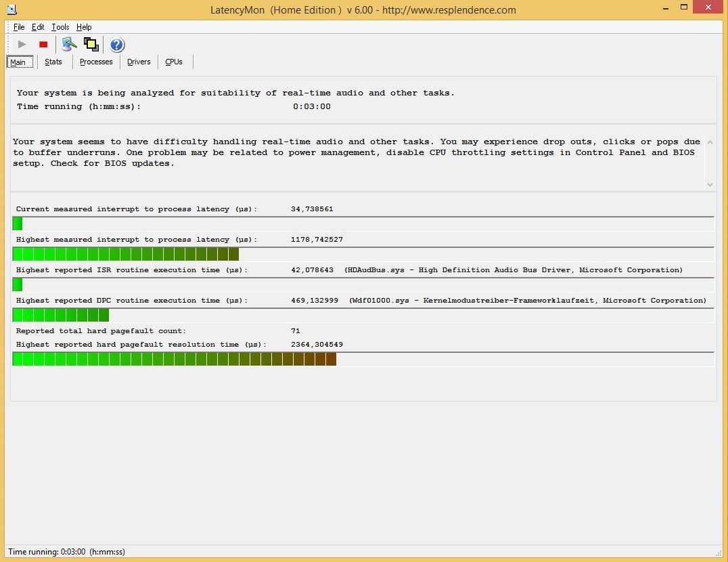The width and height of the screenshot is (728, 562).
Task: Click the 'Highest reported ISR routine execution time' label
Action: [132, 270]
